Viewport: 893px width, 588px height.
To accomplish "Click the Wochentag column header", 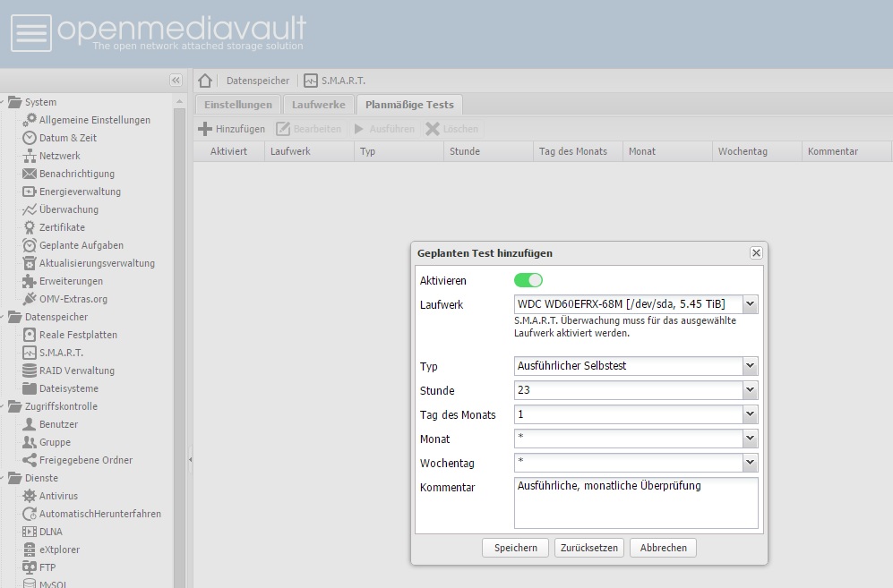I will tap(757, 151).
